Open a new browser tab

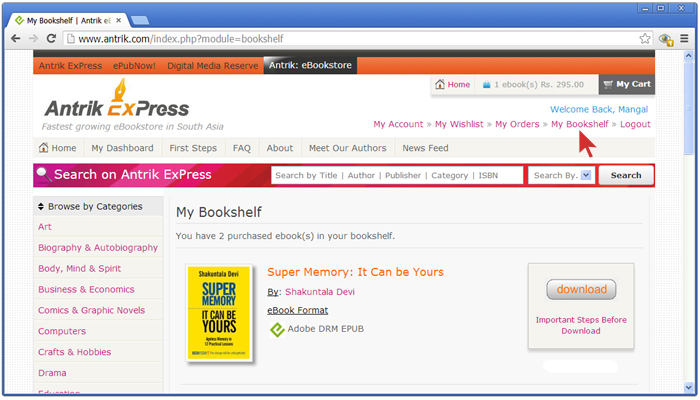(x=140, y=21)
